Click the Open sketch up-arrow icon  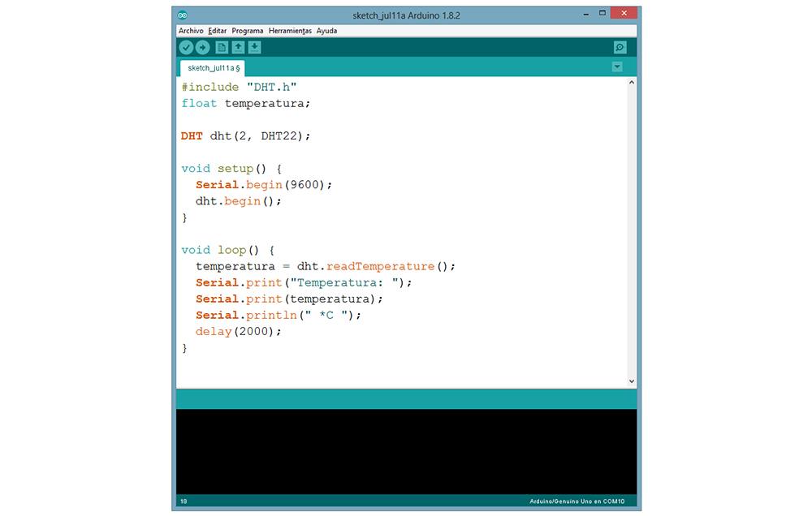click(x=238, y=48)
